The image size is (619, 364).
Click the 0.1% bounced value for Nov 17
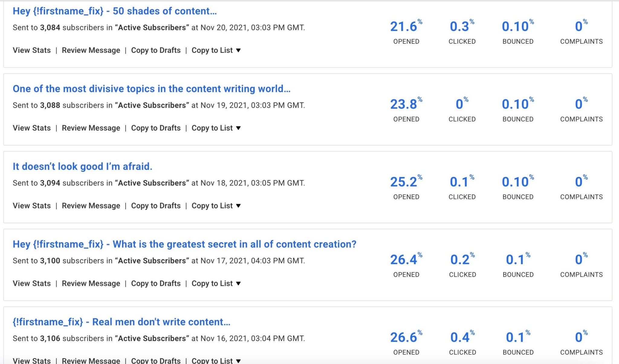(518, 259)
